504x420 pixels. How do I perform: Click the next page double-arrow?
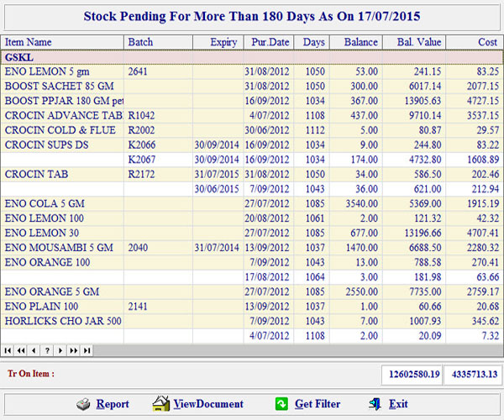pos(73,350)
